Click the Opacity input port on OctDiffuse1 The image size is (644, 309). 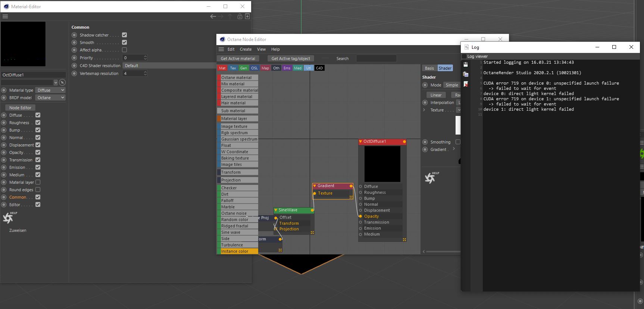(x=360, y=216)
